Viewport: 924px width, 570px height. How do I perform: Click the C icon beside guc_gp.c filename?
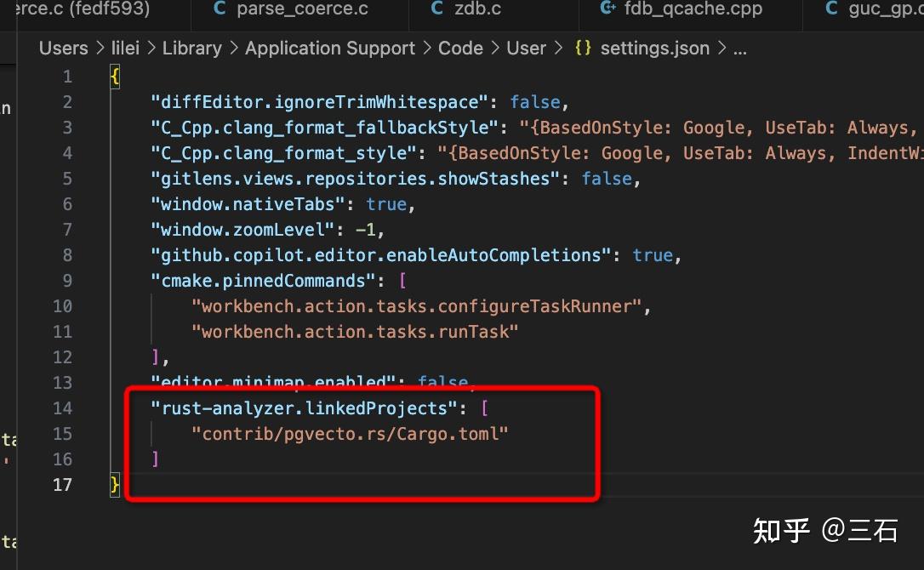(x=830, y=9)
